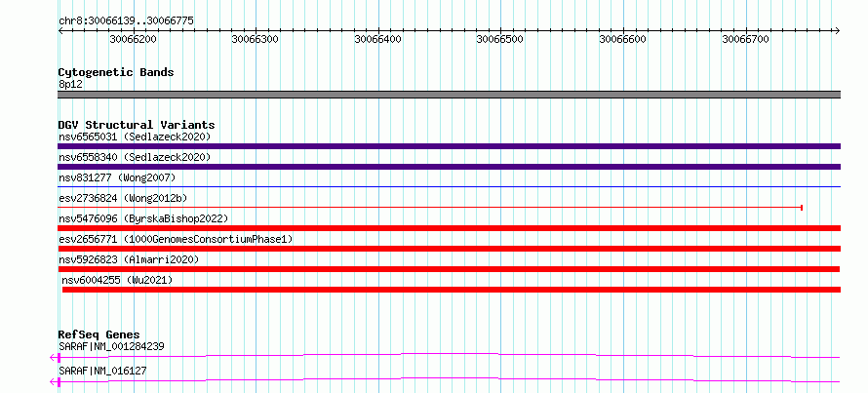Click the chr8:30066139..30066775 region label
Image resolution: width=868 pixels, height=393 pixels.
pos(126,20)
